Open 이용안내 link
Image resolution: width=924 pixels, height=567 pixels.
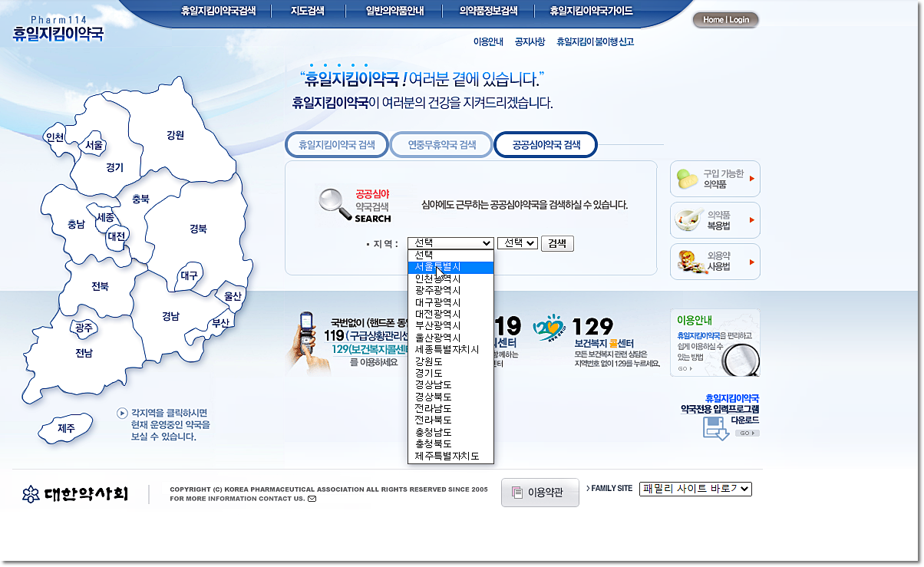(488, 42)
